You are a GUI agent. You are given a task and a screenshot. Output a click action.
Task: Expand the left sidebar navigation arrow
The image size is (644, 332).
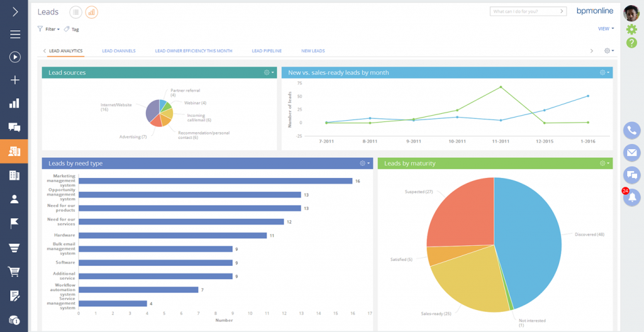pyautogui.click(x=14, y=12)
